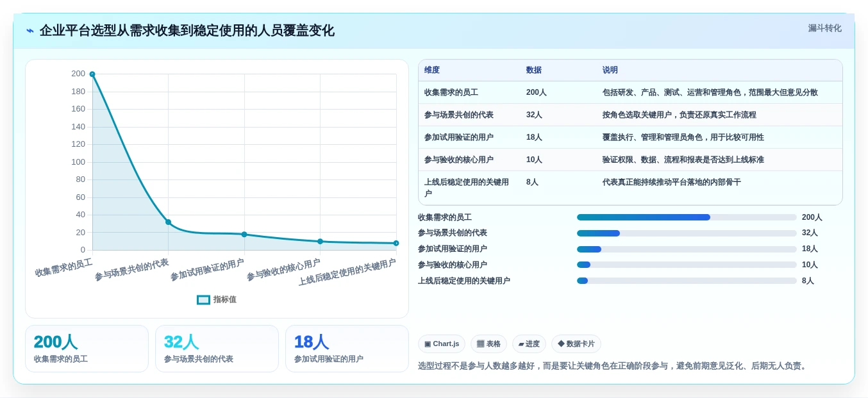Click the 200人 value in the table
Viewport: 868px width, 398px height.
(x=536, y=92)
